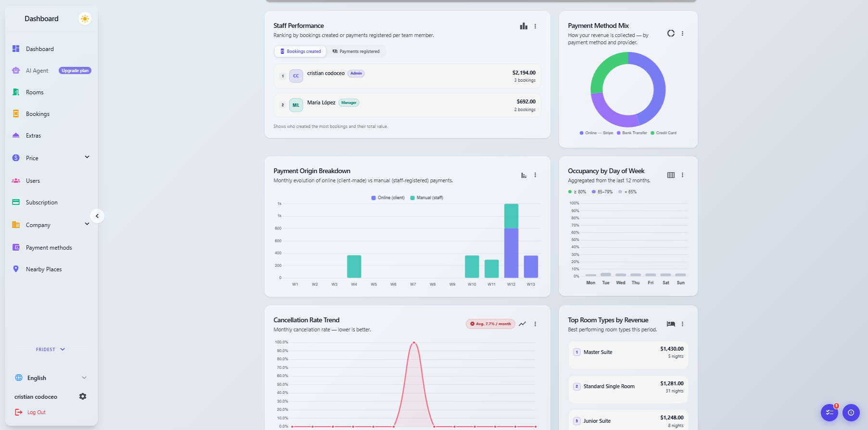The height and width of the screenshot is (430, 868).
Task: Toggle Online — Stripe legend entry
Action: point(597,133)
